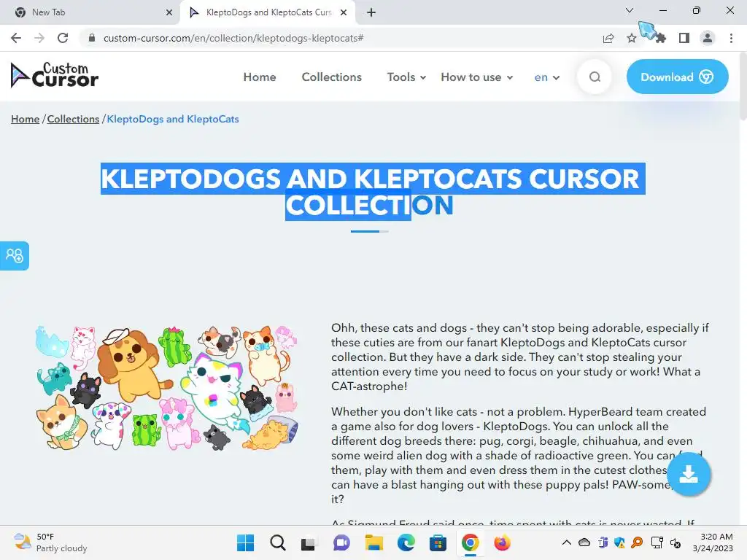Select the KleptoDogs and KleptoCats tab

(268, 12)
